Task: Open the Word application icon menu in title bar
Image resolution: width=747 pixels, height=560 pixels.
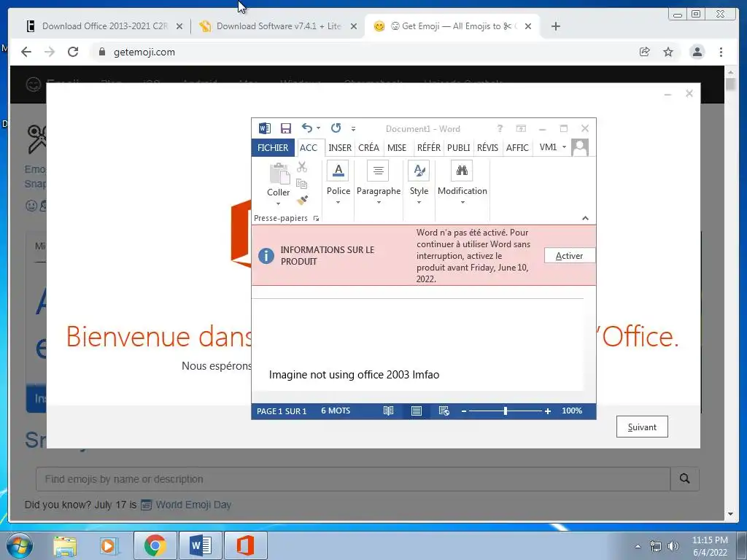Action: [264, 128]
